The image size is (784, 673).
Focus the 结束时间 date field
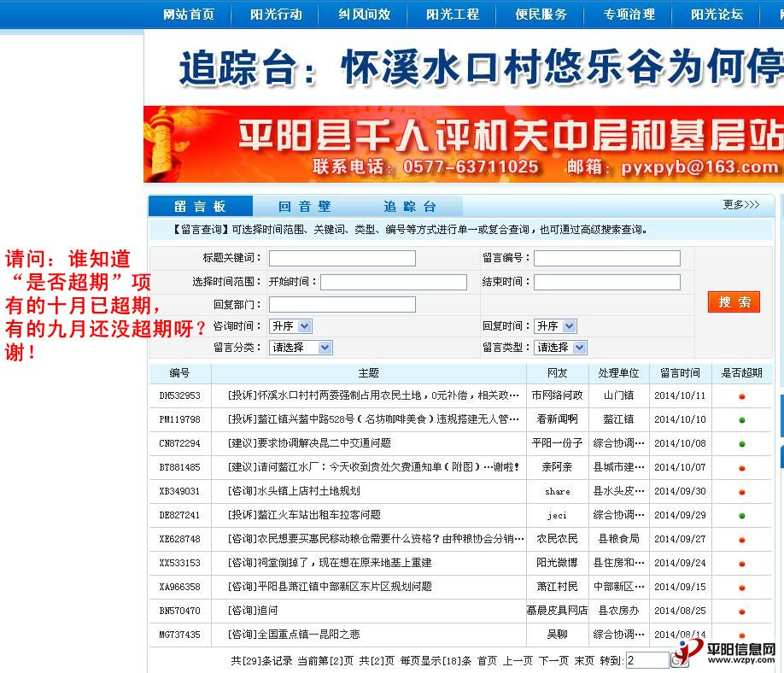(x=607, y=282)
